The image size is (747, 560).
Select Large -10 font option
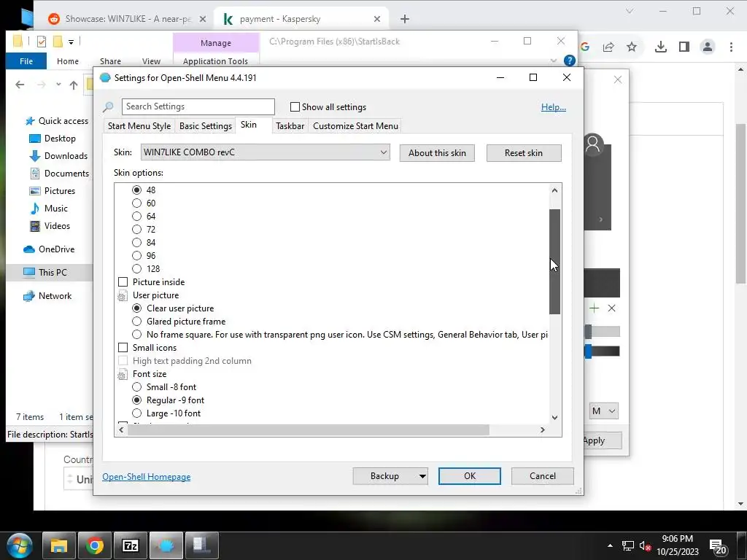click(x=136, y=413)
